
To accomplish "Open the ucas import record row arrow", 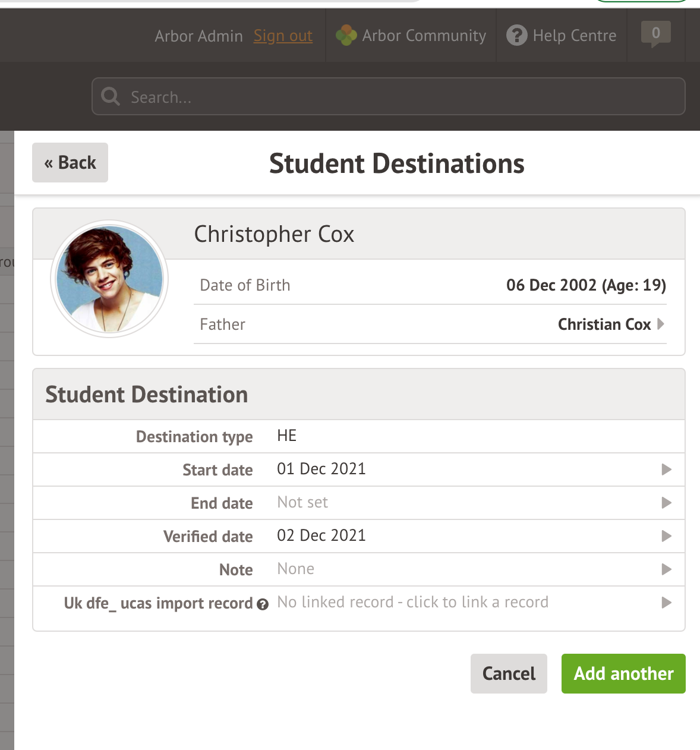I will [666, 603].
